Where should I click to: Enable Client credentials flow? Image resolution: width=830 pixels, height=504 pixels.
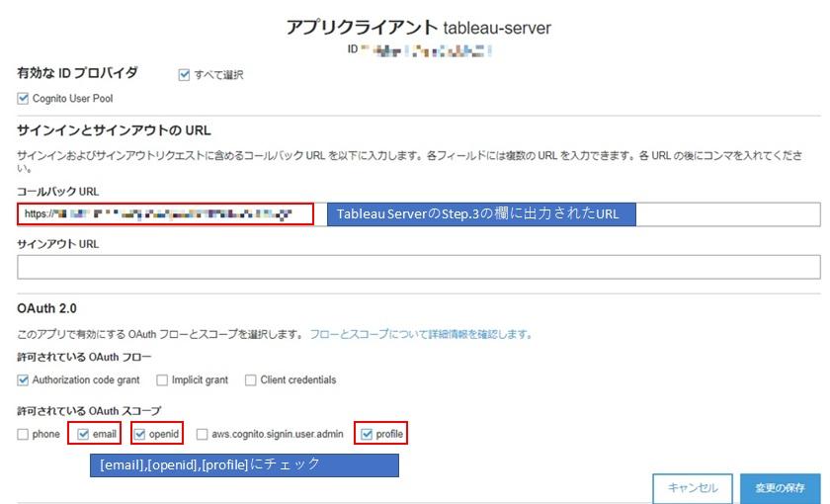coord(250,380)
